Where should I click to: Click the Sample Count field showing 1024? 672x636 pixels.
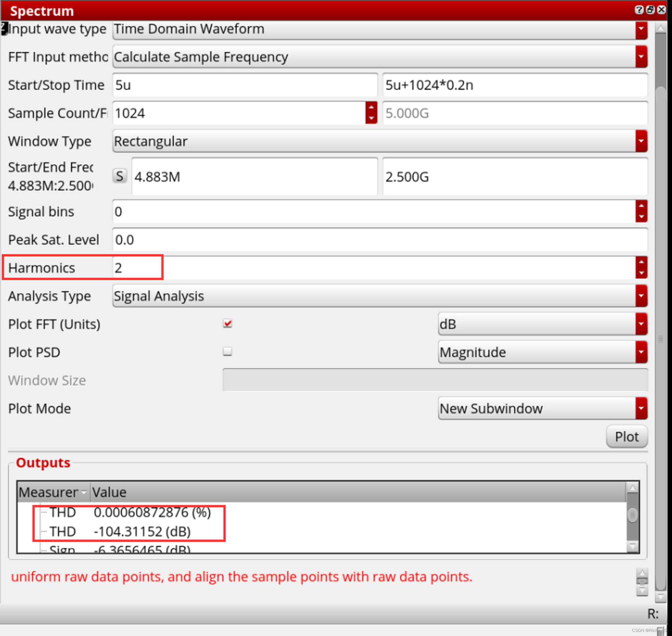coord(239,113)
